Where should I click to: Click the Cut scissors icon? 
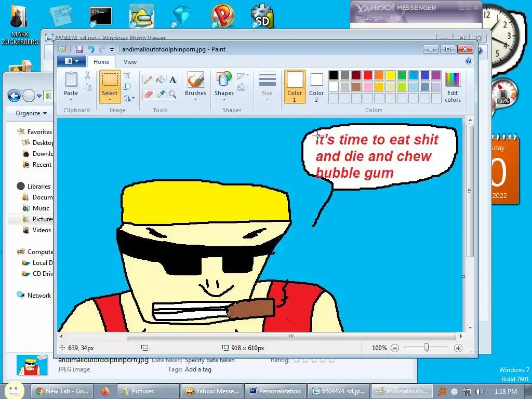[87, 75]
